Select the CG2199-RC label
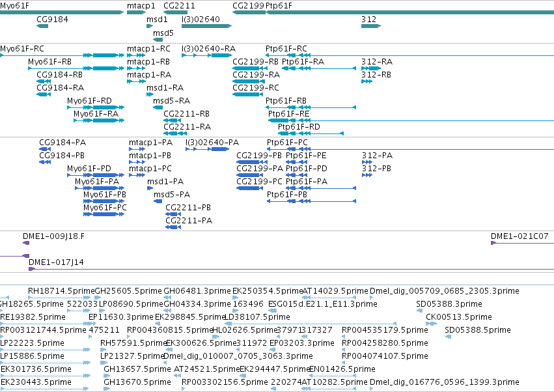554x392 pixels. click(x=256, y=88)
